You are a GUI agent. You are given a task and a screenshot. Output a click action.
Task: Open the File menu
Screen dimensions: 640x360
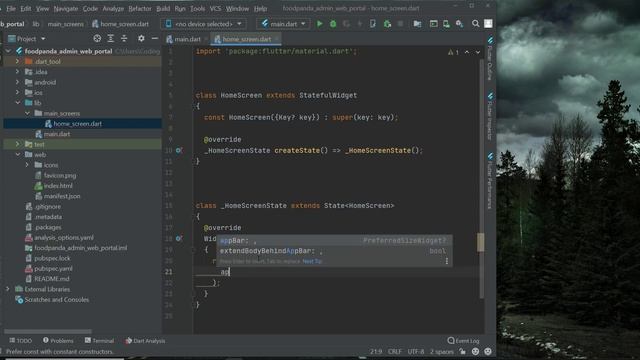click(x=11, y=9)
